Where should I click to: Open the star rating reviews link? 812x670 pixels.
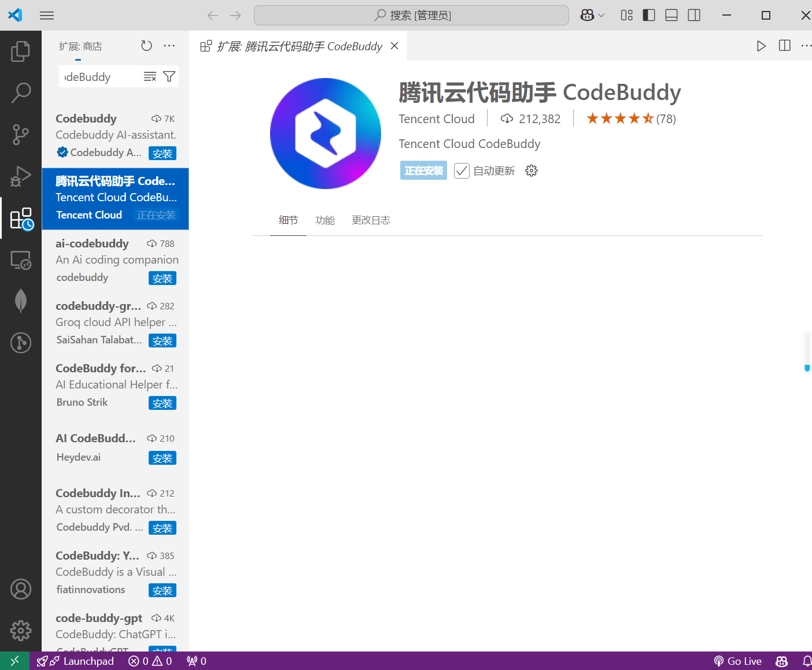[631, 119]
